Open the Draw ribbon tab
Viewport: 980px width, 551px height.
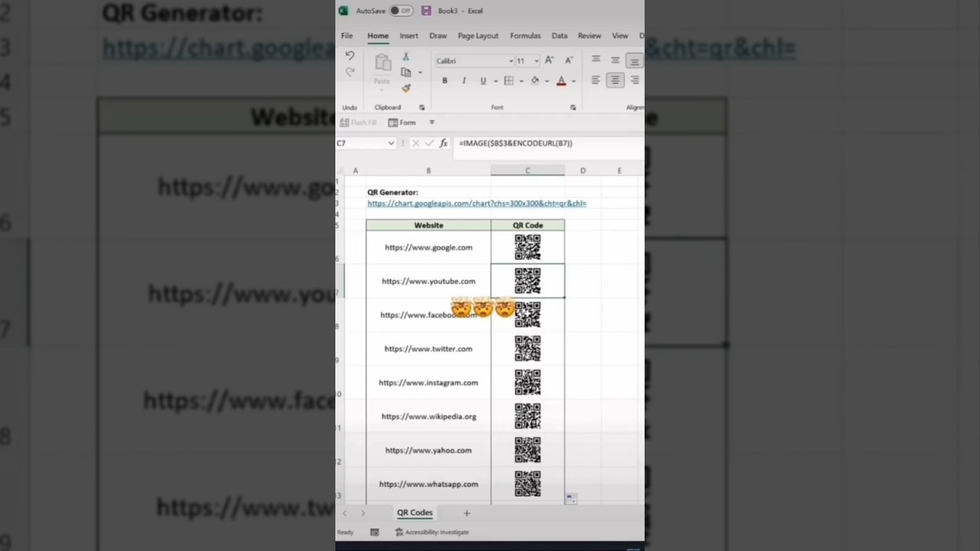[x=438, y=36]
